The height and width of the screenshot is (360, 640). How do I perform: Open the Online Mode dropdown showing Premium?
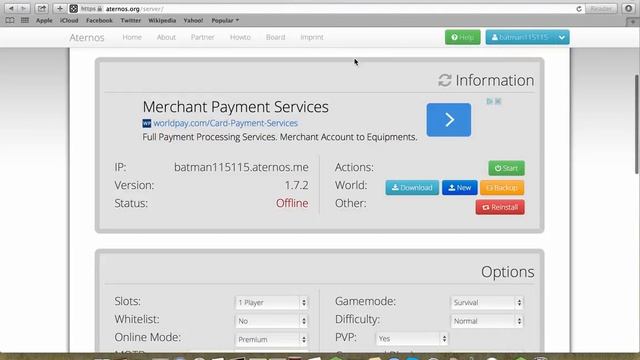271,339
